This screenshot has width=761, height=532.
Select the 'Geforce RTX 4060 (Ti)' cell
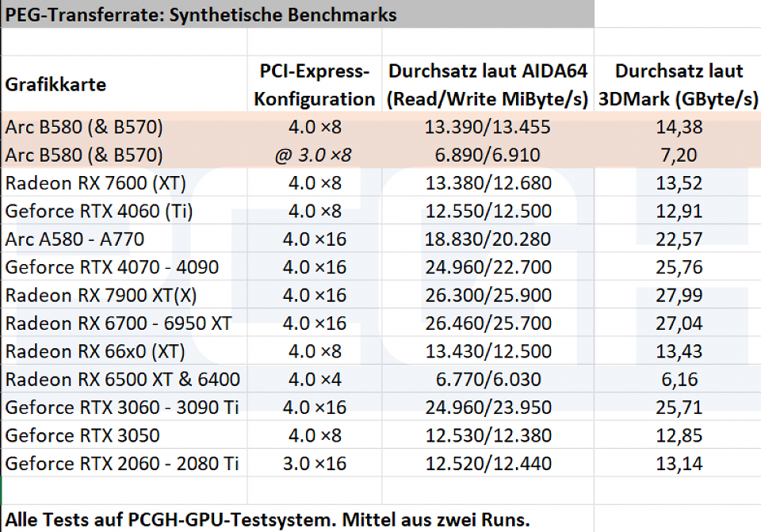point(124,211)
